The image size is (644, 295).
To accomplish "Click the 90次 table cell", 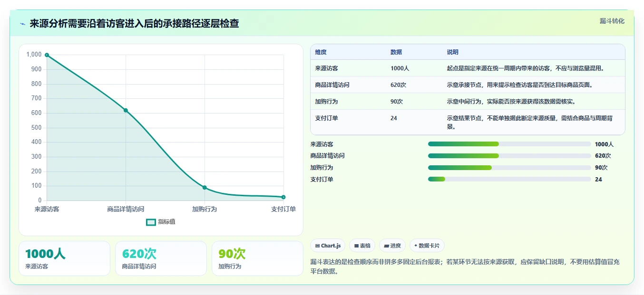I will click(x=397, y=102).
